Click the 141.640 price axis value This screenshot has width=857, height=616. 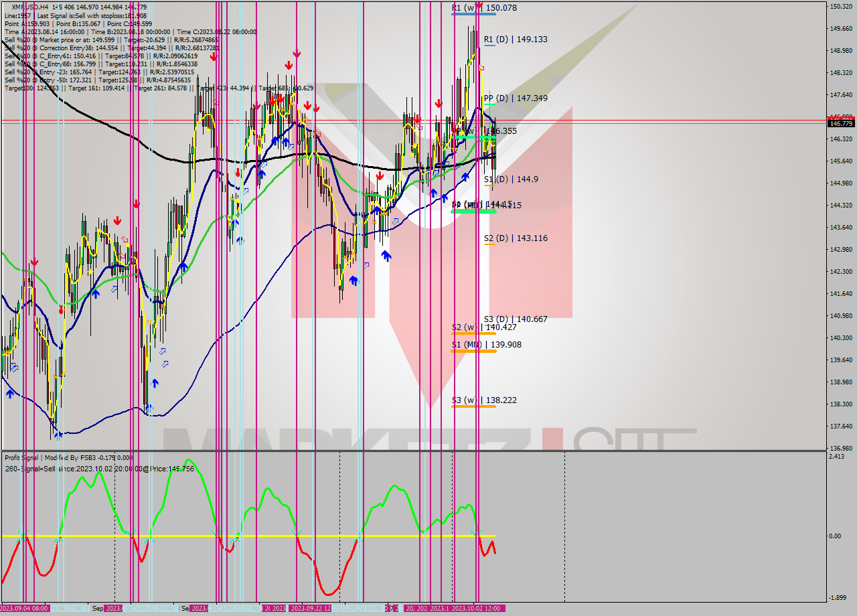pyautogui.click(x=841, y=294)
